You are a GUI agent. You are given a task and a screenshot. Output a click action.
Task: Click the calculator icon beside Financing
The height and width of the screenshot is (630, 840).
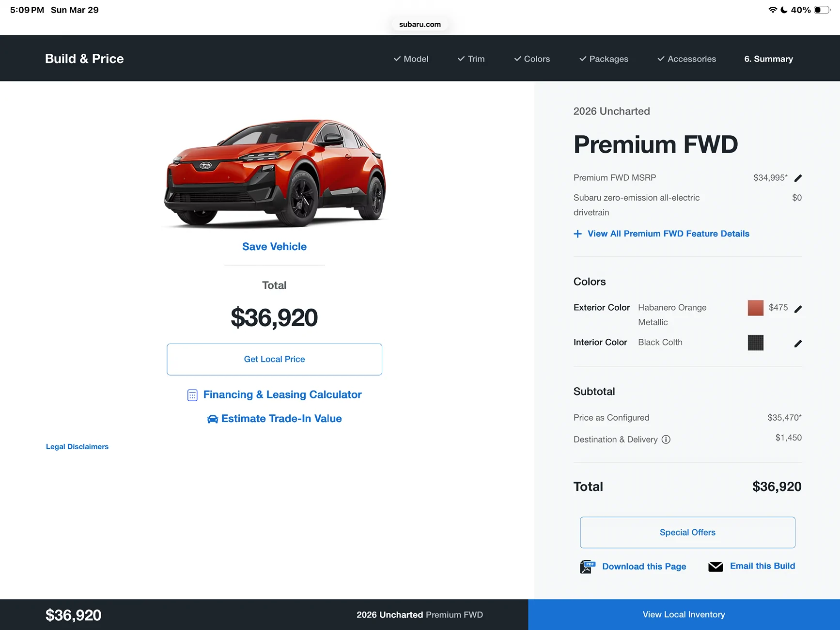pyautogui.click(x=192, y=395)
